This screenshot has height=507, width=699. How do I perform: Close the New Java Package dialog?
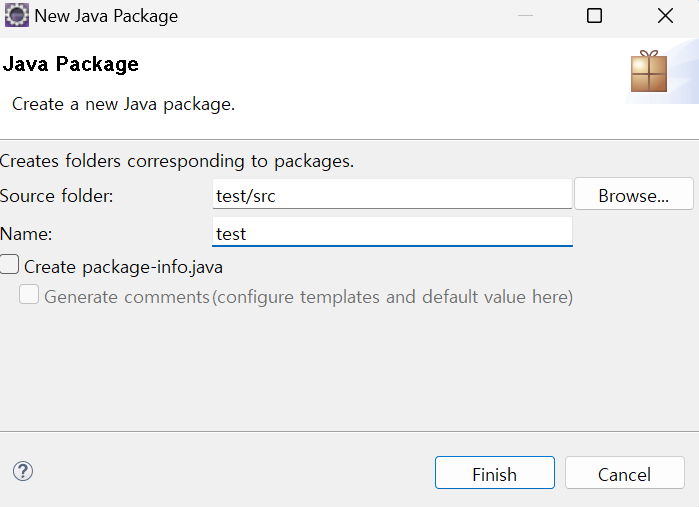665,16
